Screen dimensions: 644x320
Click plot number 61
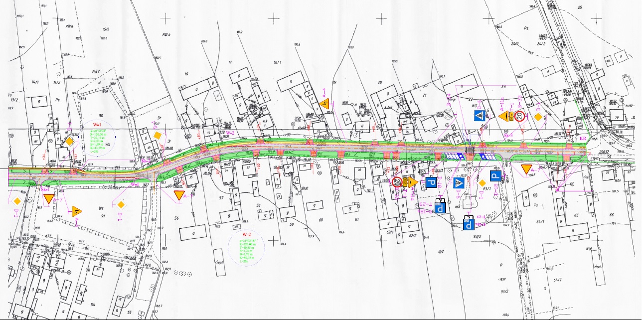[x=357, y=219]
